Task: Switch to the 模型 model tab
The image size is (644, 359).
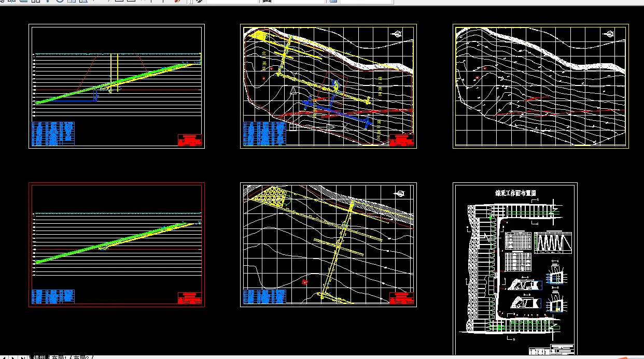Action: point(39,357)
